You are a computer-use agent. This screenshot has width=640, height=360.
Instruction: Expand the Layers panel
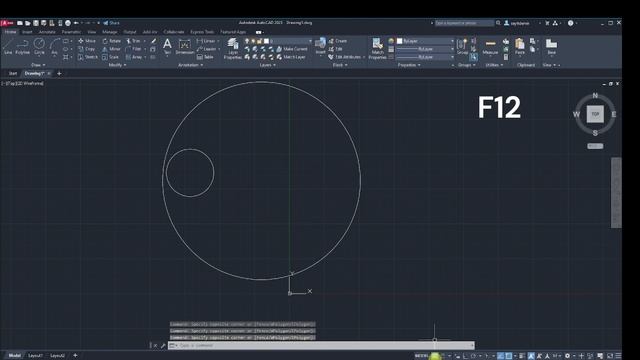point(267,65)
